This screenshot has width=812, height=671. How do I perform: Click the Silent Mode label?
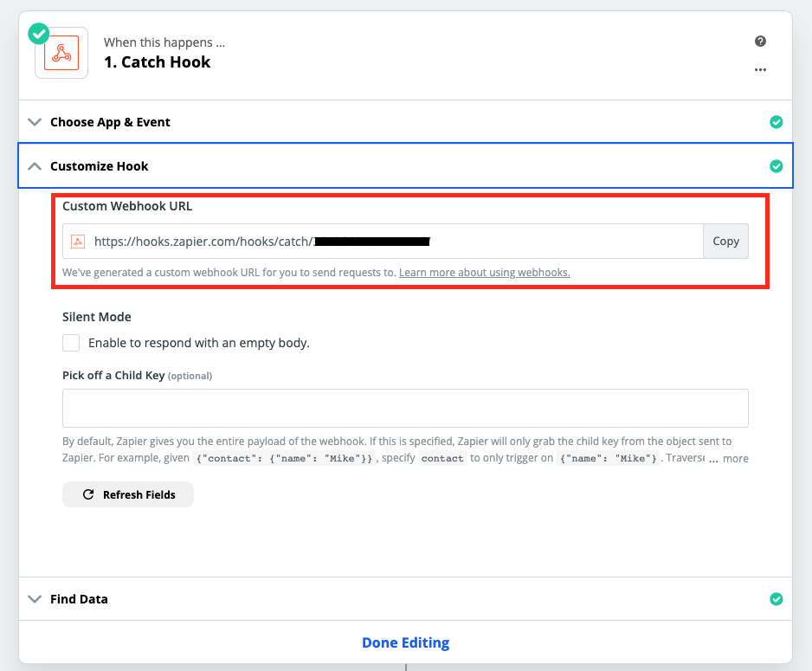pyautogui.click(x=97, y=317)
